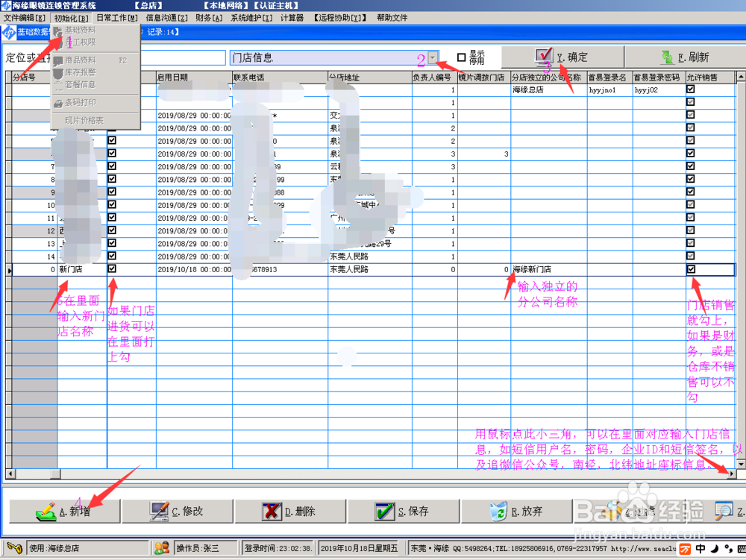The height and width of the screenshot is (560, 746).
Task: Click the Y. 确定 button
Action: coord(562,57)
